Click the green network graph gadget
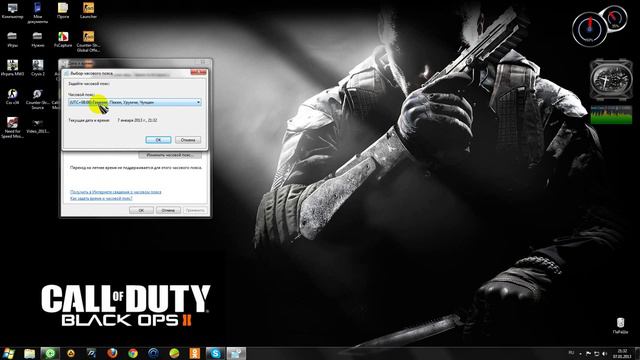Screen dimensions: 640x360 tap(611, 115)
